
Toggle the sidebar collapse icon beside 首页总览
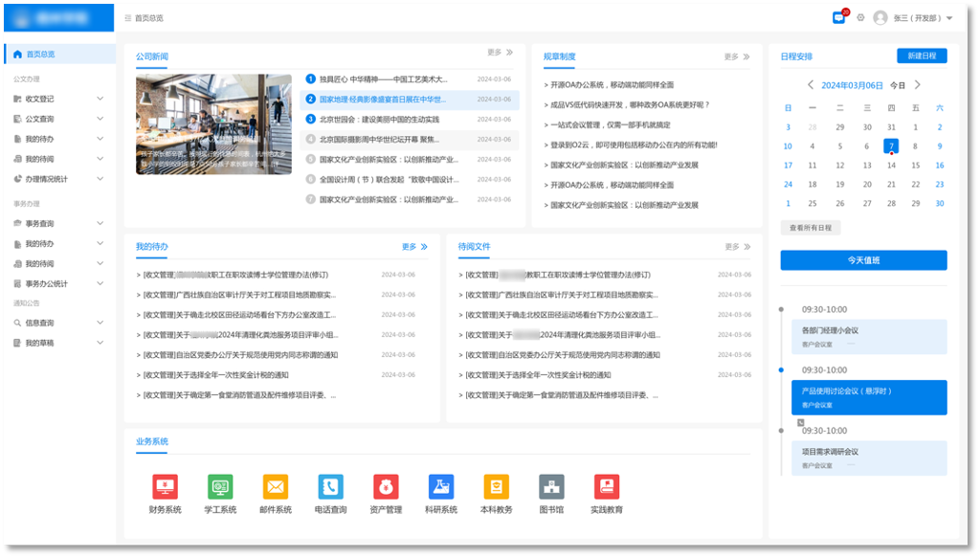click(x=127, y=18)
